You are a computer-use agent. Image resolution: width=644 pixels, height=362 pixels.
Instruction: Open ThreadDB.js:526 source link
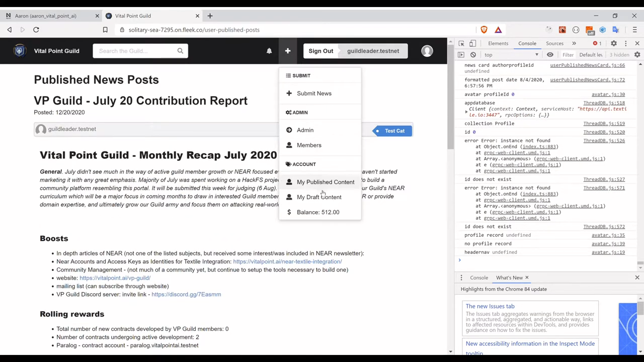click(x=604, y=141)
